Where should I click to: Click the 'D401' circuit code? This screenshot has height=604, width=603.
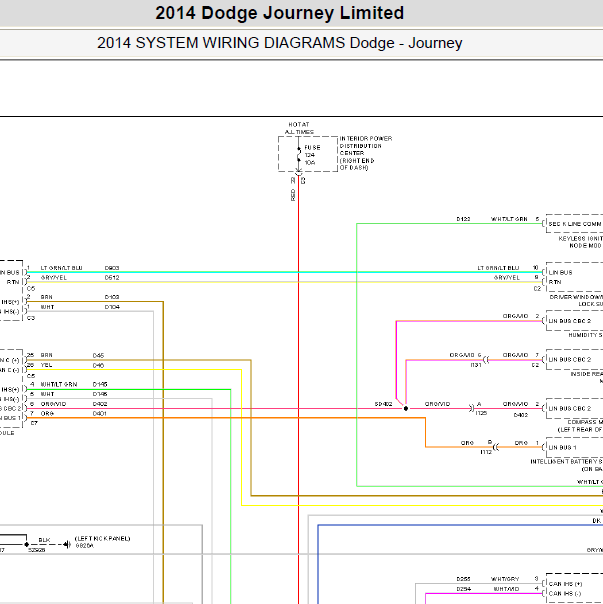[x=99, y=413]
